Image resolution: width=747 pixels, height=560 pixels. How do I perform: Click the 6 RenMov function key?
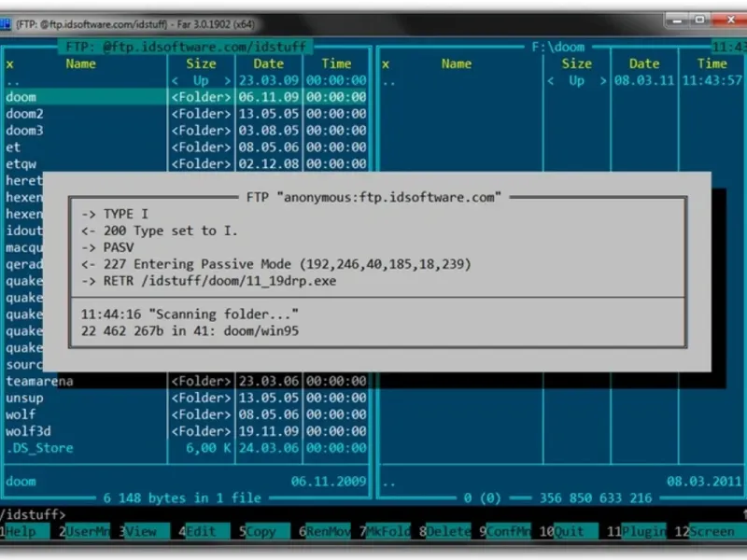coord(324,531)
